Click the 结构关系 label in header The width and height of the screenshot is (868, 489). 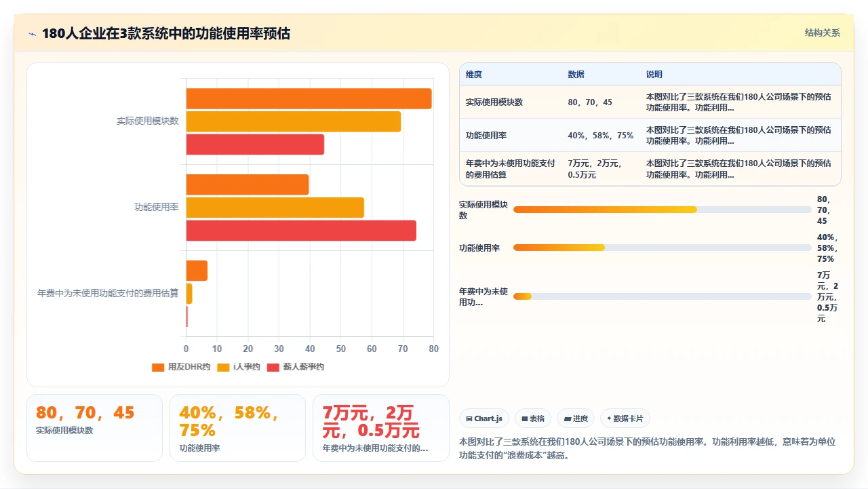823,33
